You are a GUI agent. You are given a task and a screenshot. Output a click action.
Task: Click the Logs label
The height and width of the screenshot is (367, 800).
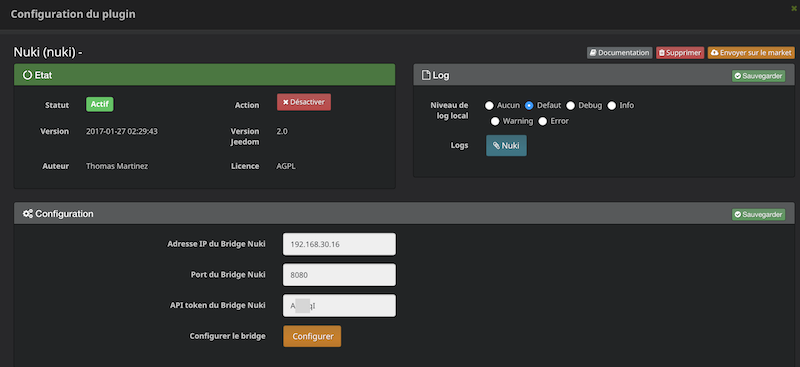[460, 145]
